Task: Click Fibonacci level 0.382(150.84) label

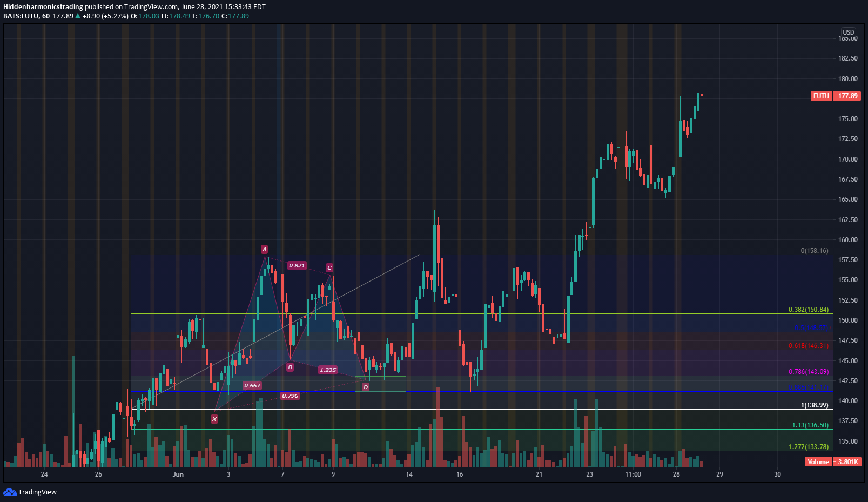Action: 809,310
